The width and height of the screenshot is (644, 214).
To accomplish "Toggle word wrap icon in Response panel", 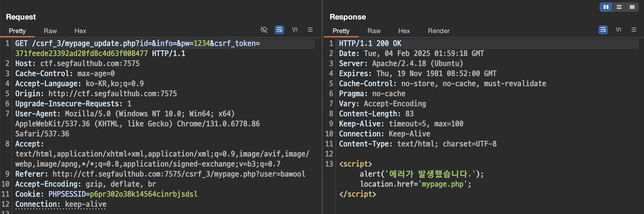I will click(x=603, y=30).
